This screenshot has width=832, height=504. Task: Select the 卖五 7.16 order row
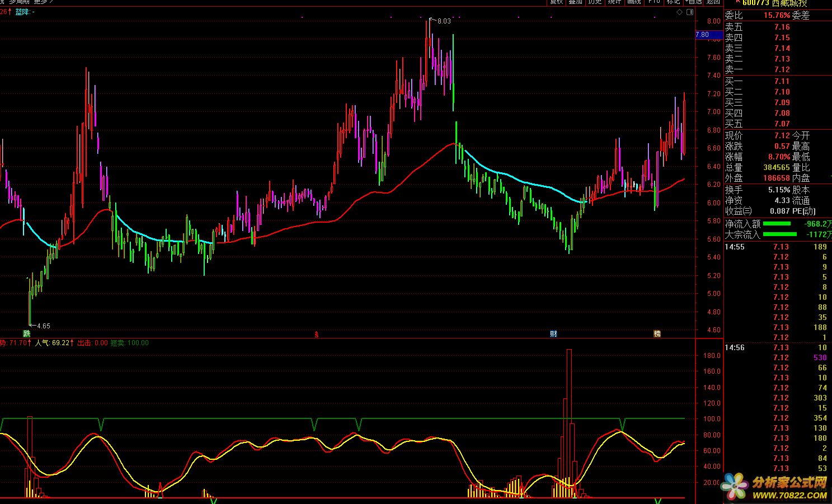coord(778,27)
